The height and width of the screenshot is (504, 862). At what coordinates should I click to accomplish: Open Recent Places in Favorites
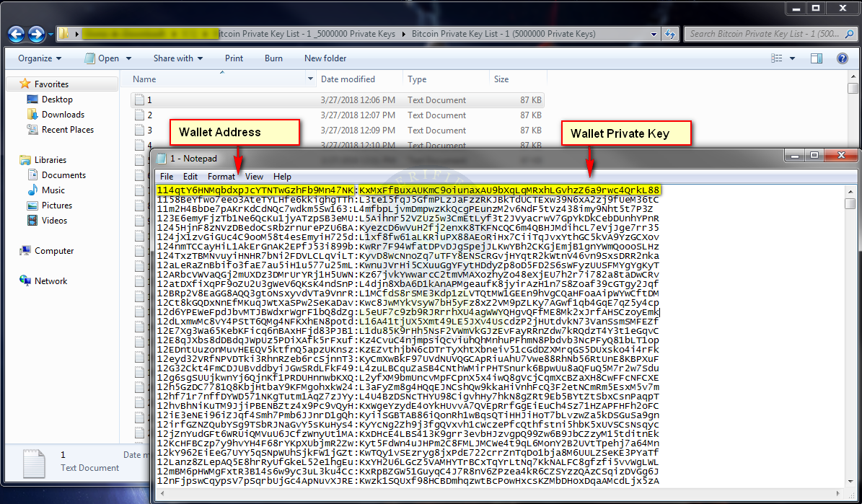[x=68, y=130]
